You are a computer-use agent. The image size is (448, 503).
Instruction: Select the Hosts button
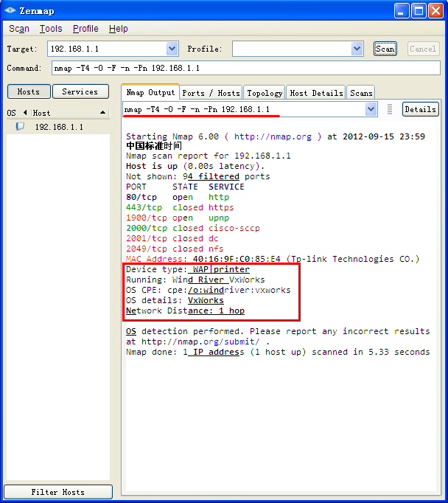(x=29, y=91)
